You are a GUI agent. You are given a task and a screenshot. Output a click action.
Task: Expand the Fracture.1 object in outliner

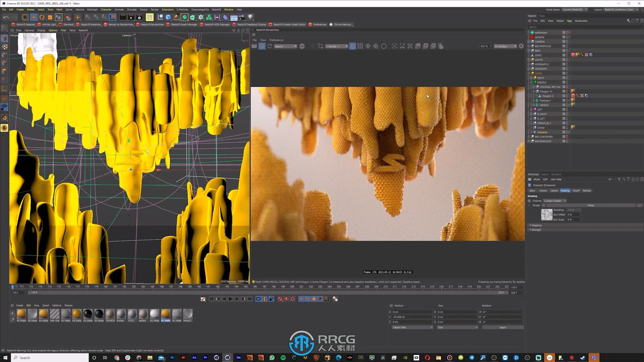(x=533, y=100)
